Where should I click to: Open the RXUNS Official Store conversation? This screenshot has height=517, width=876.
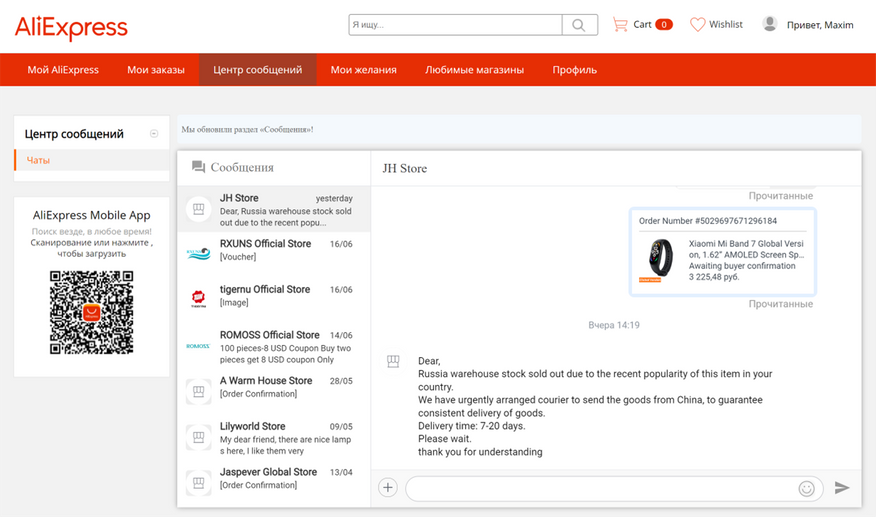(x=274, y=254)
